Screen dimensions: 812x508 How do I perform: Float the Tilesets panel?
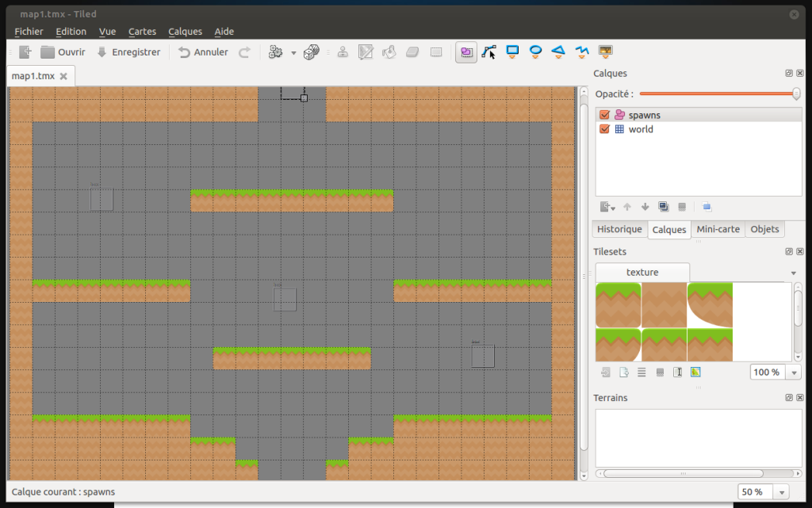coord(789,251)
